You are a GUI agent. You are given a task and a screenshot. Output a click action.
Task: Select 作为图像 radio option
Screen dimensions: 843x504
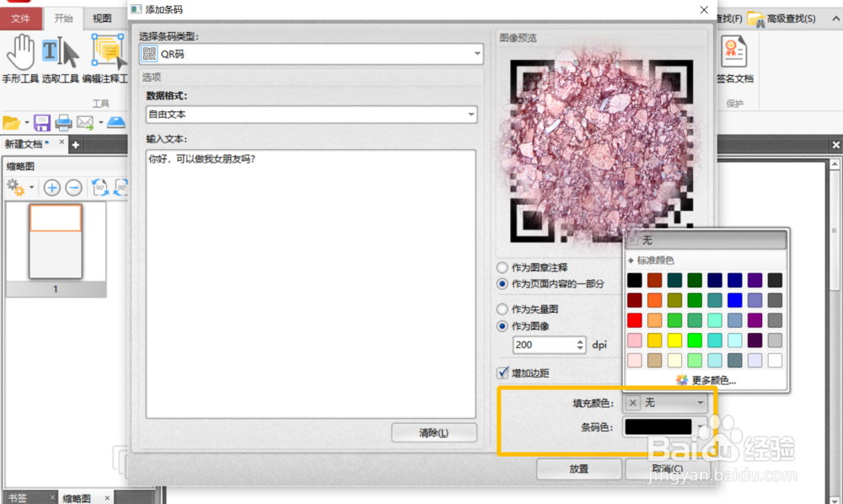pyautogui.click(x=502, y=326)
